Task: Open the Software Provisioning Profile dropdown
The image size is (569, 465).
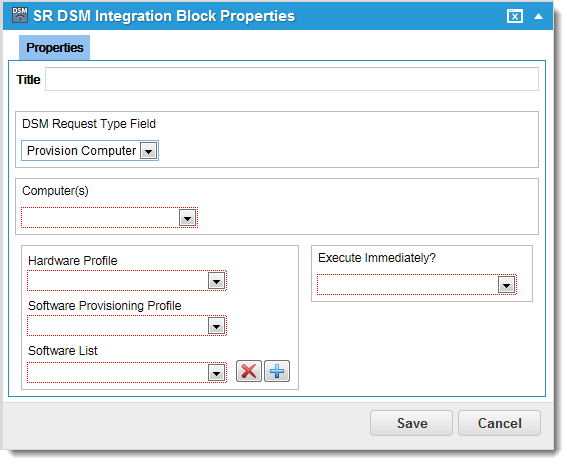Action: point(216,326)
